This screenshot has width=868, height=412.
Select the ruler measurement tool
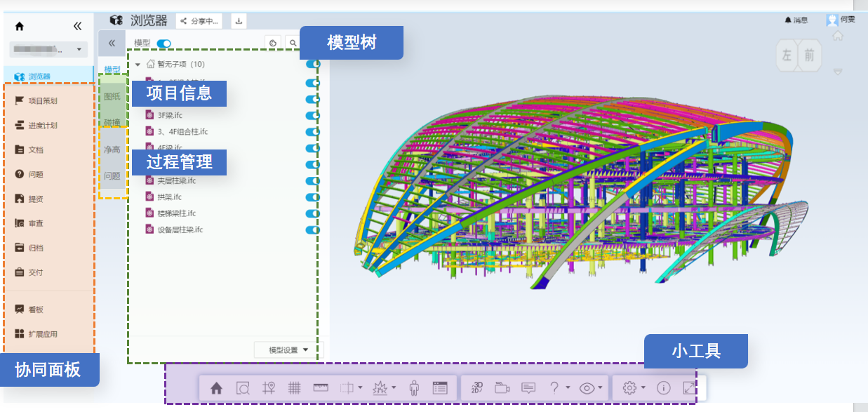(x=321, y=387)
